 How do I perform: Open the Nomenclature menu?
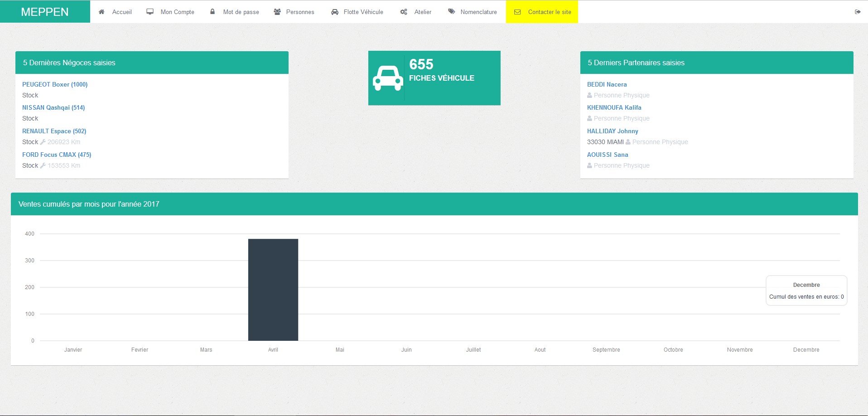478,12
